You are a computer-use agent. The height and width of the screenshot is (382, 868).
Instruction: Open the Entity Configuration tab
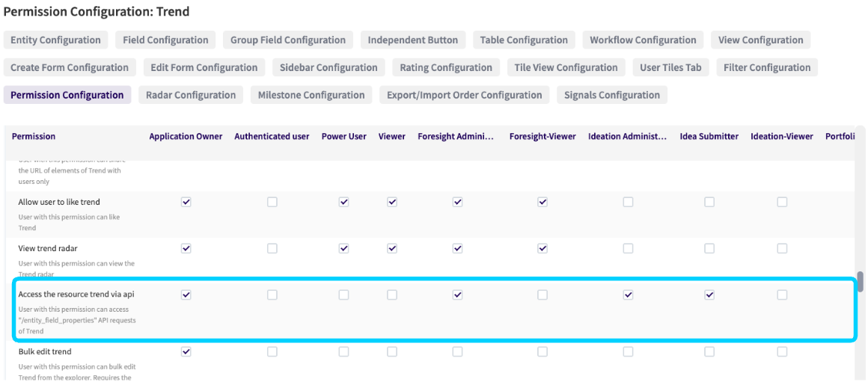(55, 40)
